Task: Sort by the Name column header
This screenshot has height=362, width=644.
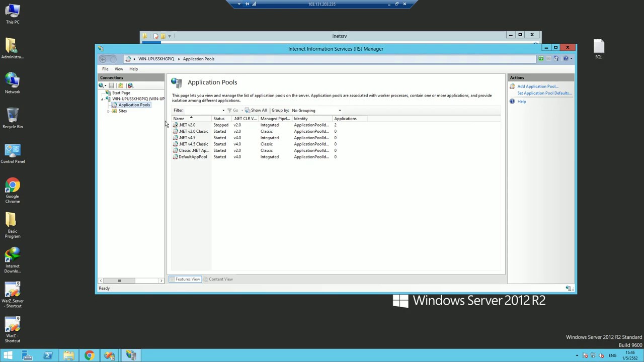Action: pyautogui.click(x=192, y=119)
